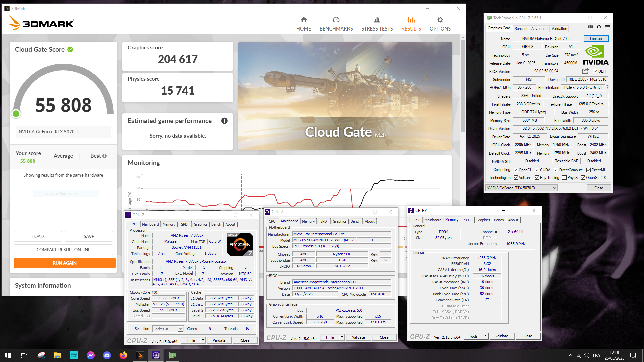Image resolution: width=644 pixels, height=362 pixels.
Task: Toggle the Ray Tracing checkbox
Action: (x=537, y=178)
